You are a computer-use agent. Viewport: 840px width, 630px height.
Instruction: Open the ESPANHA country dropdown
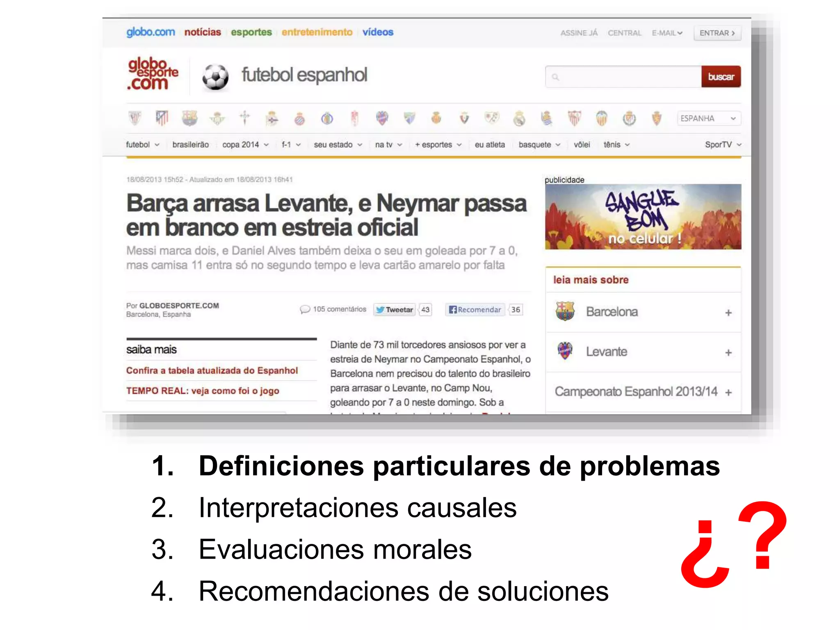709,119
